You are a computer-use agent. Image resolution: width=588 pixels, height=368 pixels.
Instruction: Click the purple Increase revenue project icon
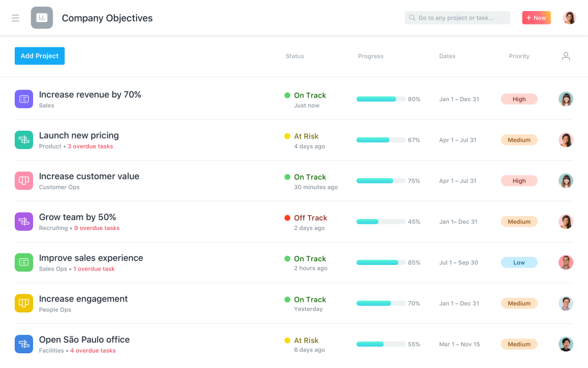[x=24, y=99]
